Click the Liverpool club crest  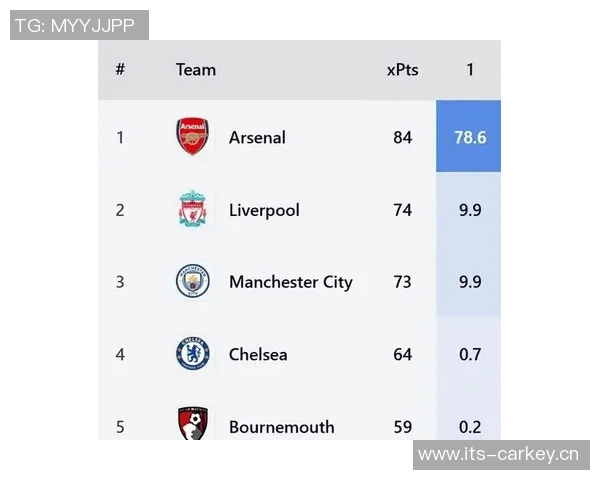click(x=193, y=210)
